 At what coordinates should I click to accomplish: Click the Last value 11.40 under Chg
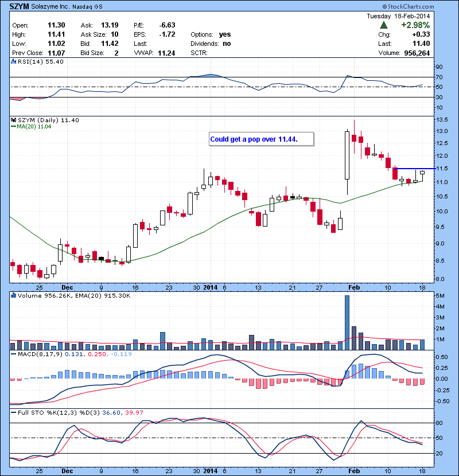point(421,44)
